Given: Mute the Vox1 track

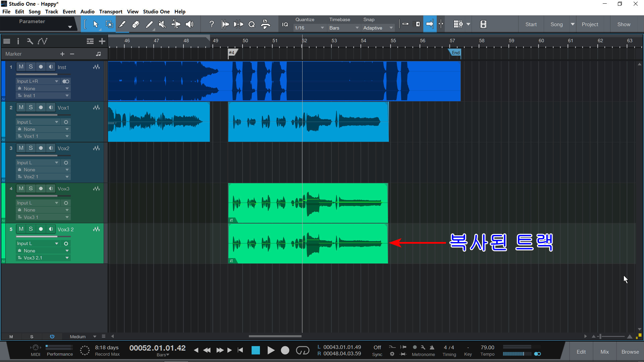Looking at the screenshot, I should click(21, 107).
